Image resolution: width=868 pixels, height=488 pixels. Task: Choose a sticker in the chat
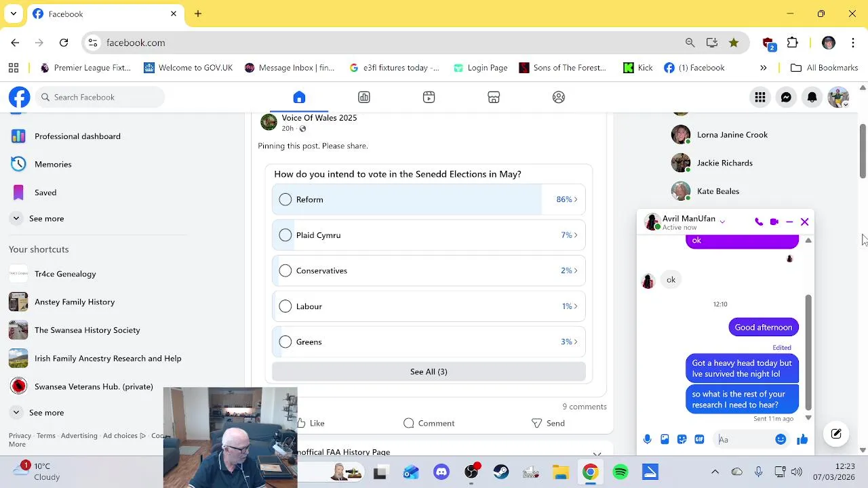tap(682, 439)
